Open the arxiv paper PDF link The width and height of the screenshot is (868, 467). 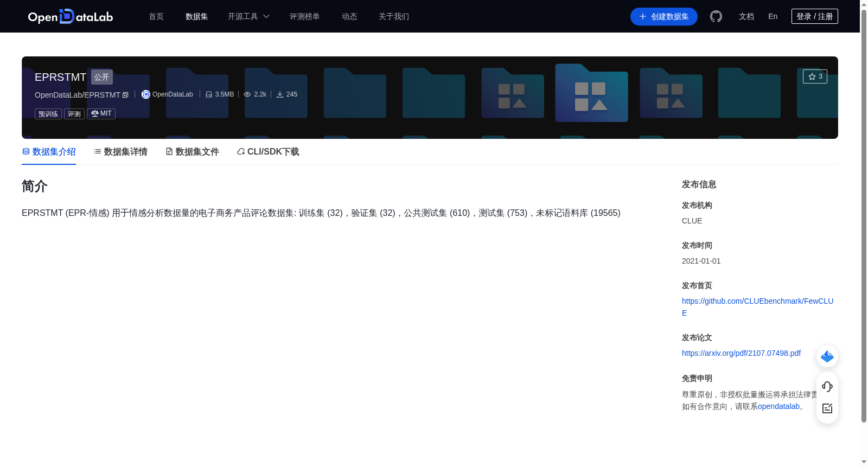[741, 353]
